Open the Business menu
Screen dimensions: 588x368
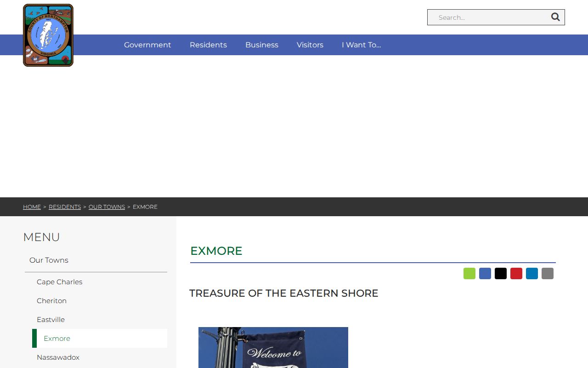pos(262,45)
